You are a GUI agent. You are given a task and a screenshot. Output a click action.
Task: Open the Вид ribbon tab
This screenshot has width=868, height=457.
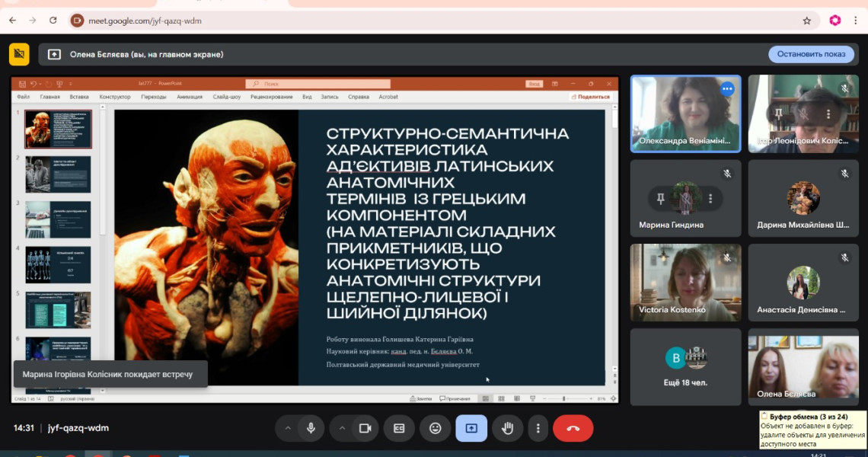308,97
